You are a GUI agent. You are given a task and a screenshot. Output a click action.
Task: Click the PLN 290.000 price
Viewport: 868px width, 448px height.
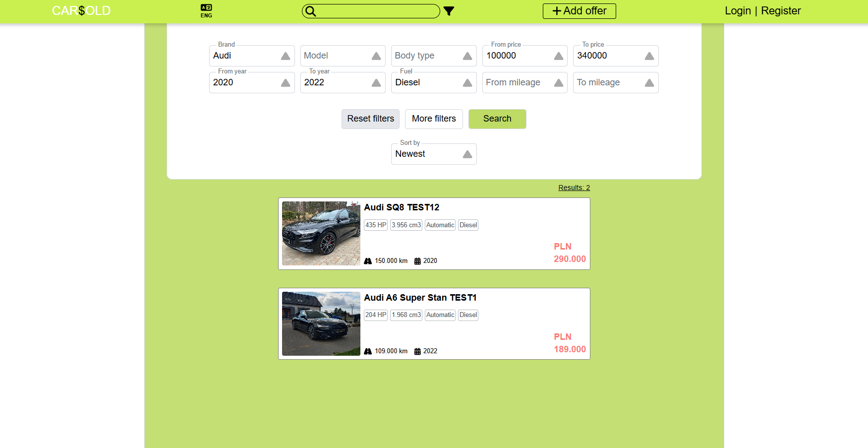570,253
